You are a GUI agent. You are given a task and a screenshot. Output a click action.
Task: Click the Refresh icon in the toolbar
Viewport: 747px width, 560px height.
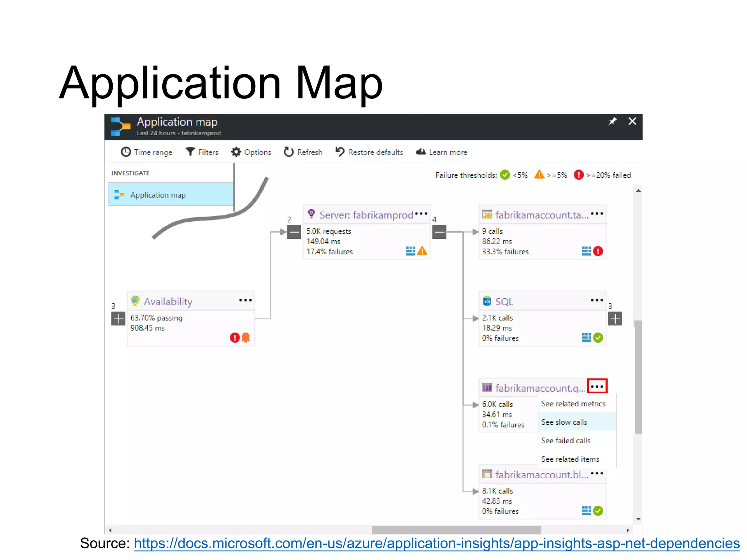(x=289, y=152)
